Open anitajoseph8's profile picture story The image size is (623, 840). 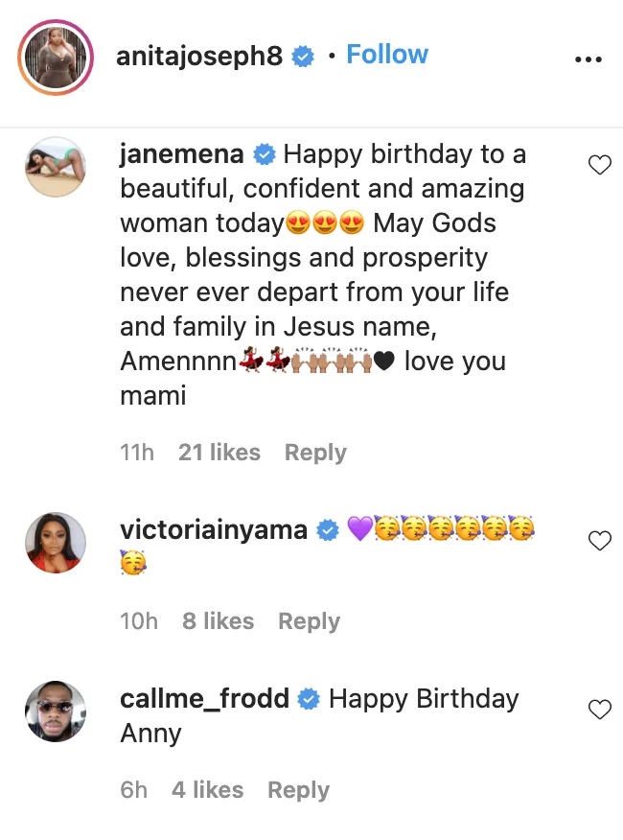pyautogui.click(x=55, y=57)
